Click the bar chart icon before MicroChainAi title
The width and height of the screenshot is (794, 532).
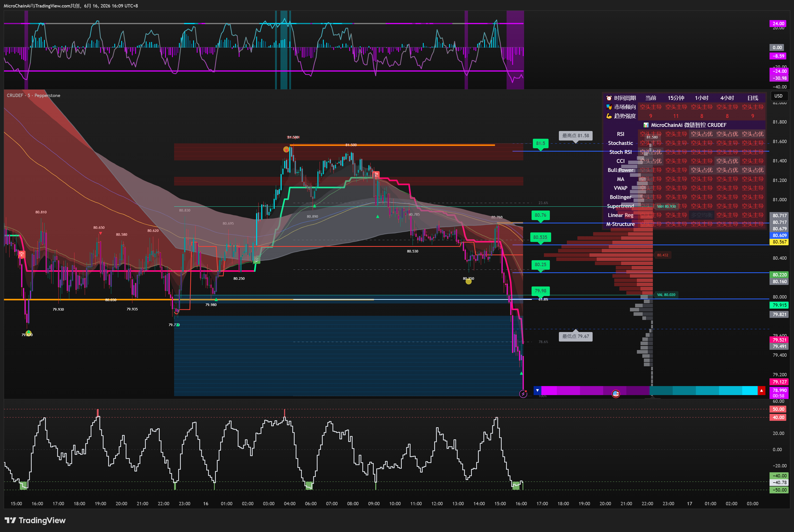coord(646,125)
